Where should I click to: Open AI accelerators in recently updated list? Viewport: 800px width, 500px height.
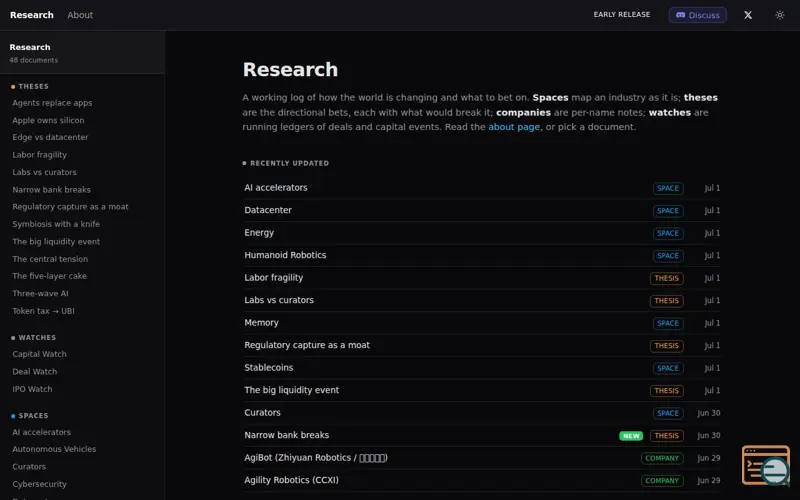482,188
